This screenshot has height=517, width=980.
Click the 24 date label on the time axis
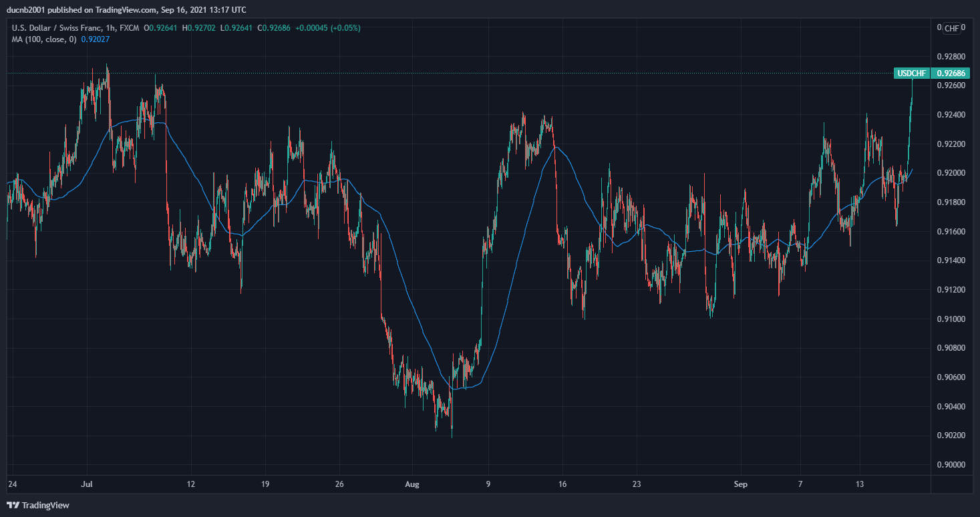11,484
